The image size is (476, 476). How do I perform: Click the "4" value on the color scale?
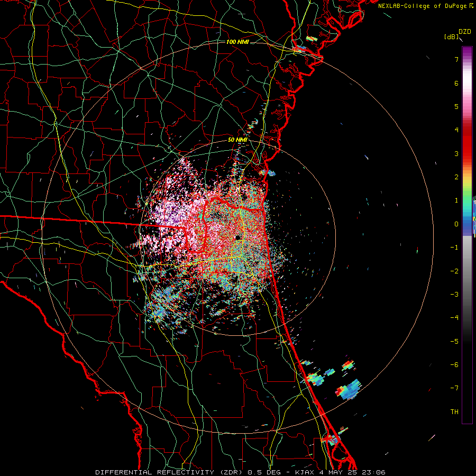click(456, 130)
